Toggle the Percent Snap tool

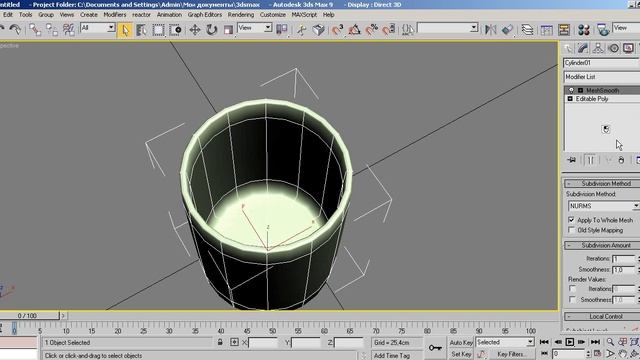[x=371, y=30]
